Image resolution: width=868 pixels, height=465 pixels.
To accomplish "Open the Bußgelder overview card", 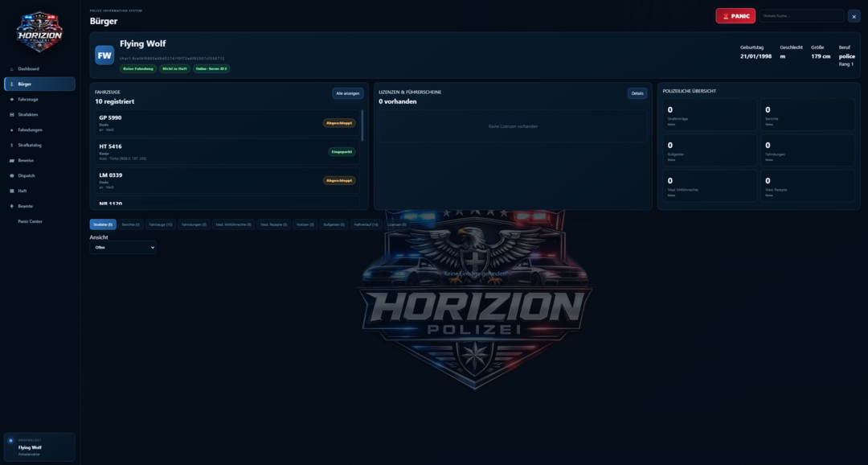I will [710, 150].
